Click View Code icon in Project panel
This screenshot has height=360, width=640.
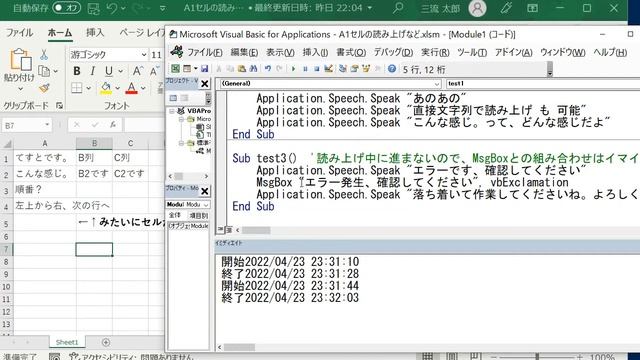click(x=173, y=98)
